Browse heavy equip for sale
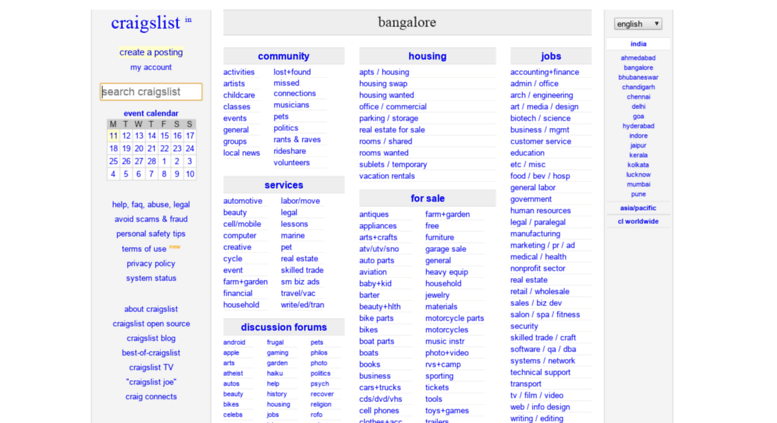 click(x=446, y=272)
